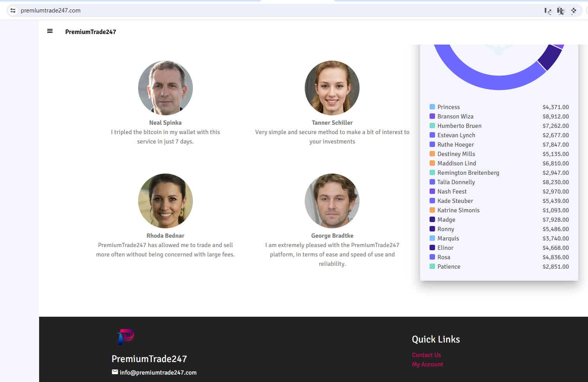Open the My Account quick link
The image size is (588, 382).
click(x=428, y=364)
